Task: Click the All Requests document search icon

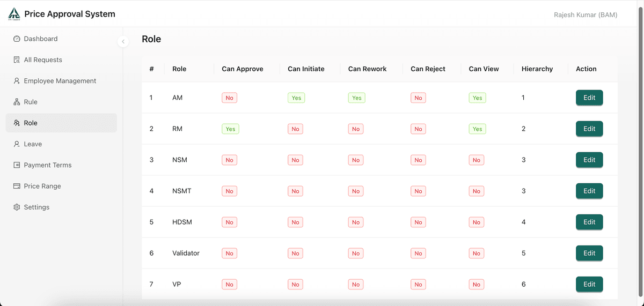Action: click(17, 60)
